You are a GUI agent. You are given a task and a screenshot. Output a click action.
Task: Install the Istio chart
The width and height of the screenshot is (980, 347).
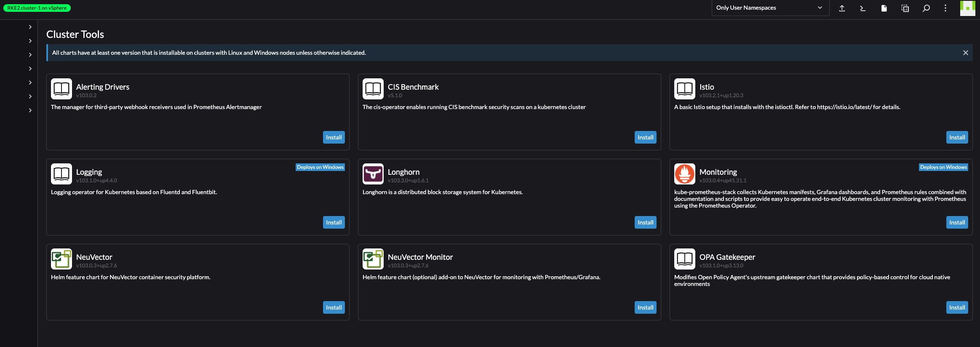pyautogui.click(x=957, y=137)
